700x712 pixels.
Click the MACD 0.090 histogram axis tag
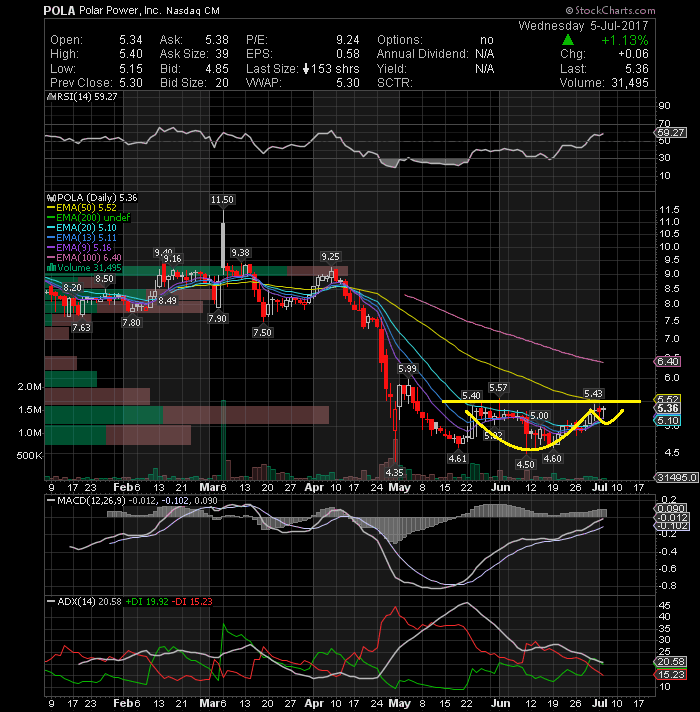pos(671,509)
